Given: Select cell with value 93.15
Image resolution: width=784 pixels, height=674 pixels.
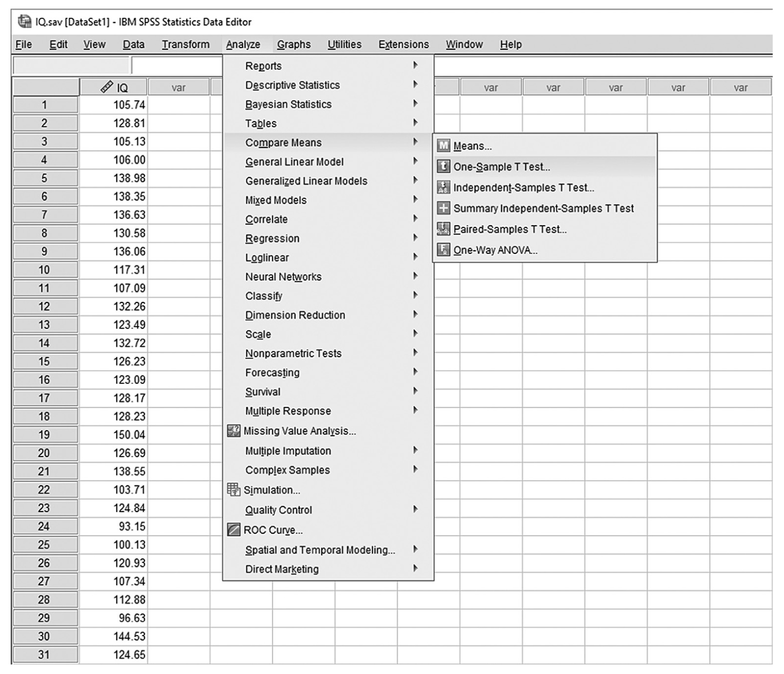Looking at the screenshot, I should point(113,527).
